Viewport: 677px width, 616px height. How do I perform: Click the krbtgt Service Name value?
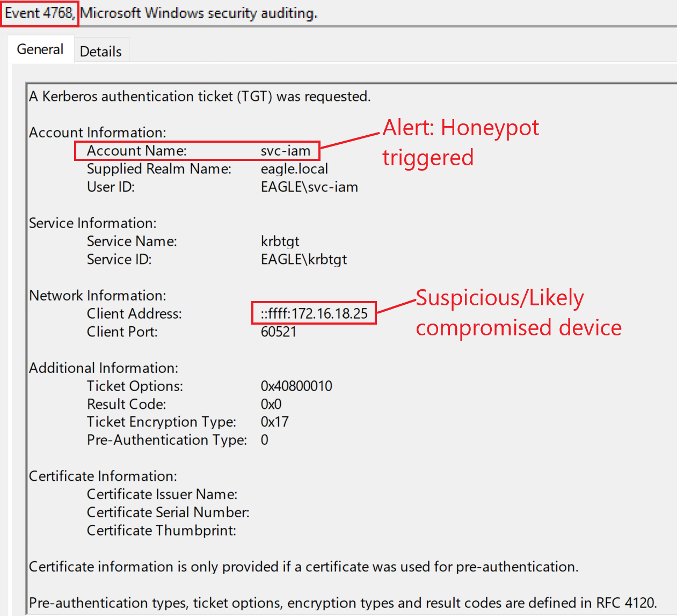pyautogui.click(x=280, y=241)
